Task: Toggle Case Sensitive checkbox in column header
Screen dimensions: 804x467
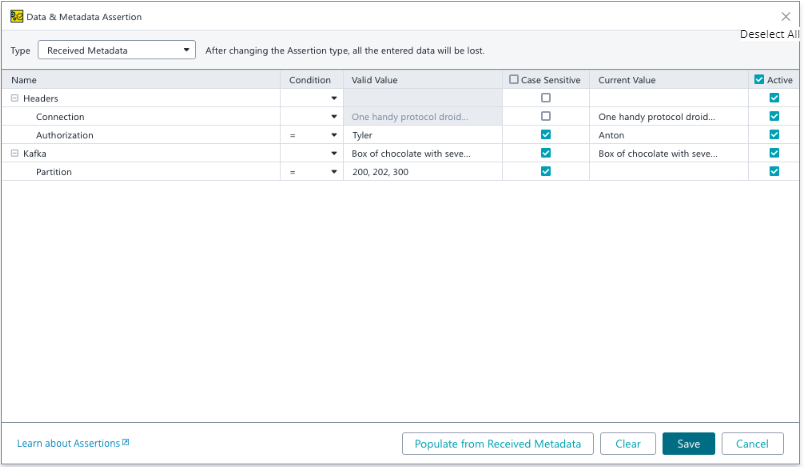Action: click(514, 80)
